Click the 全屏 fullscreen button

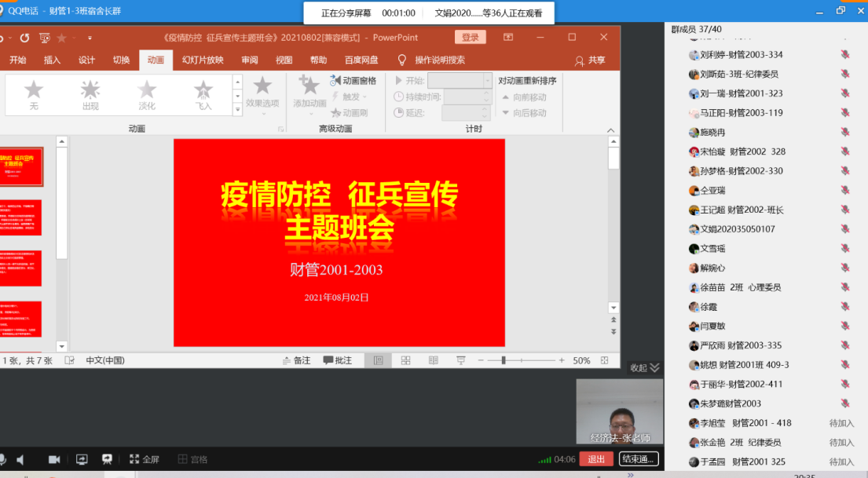(x=144, y=459)
